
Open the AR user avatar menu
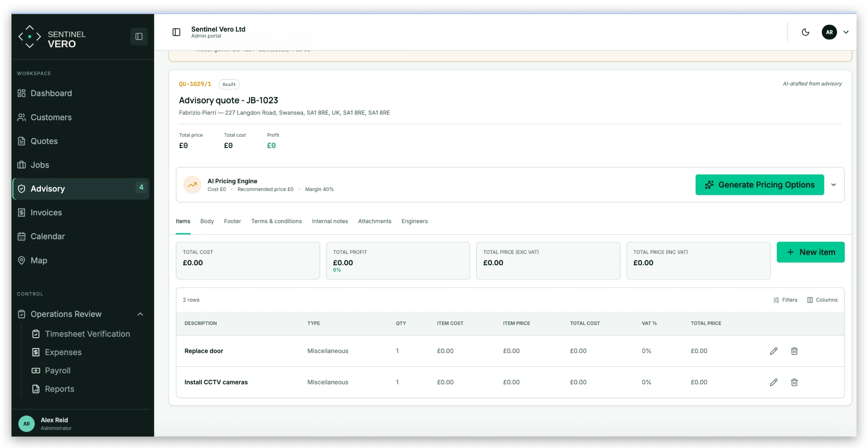829,32
